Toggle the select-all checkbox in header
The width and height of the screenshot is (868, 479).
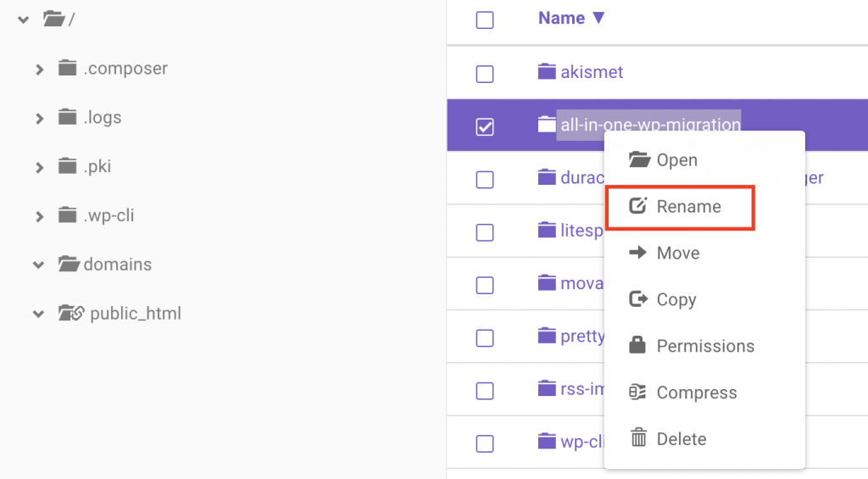tap(485, 19)
